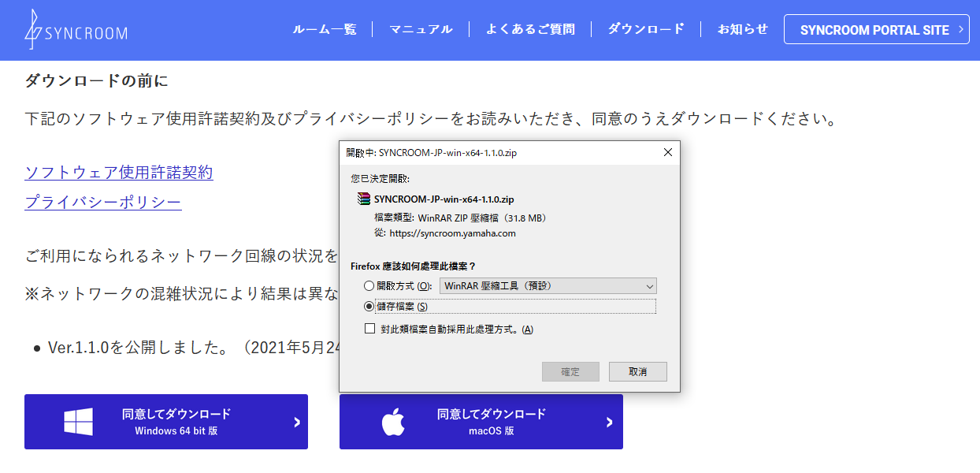
Task: Select the 儲存檔案 radio option
Action: 369,306
